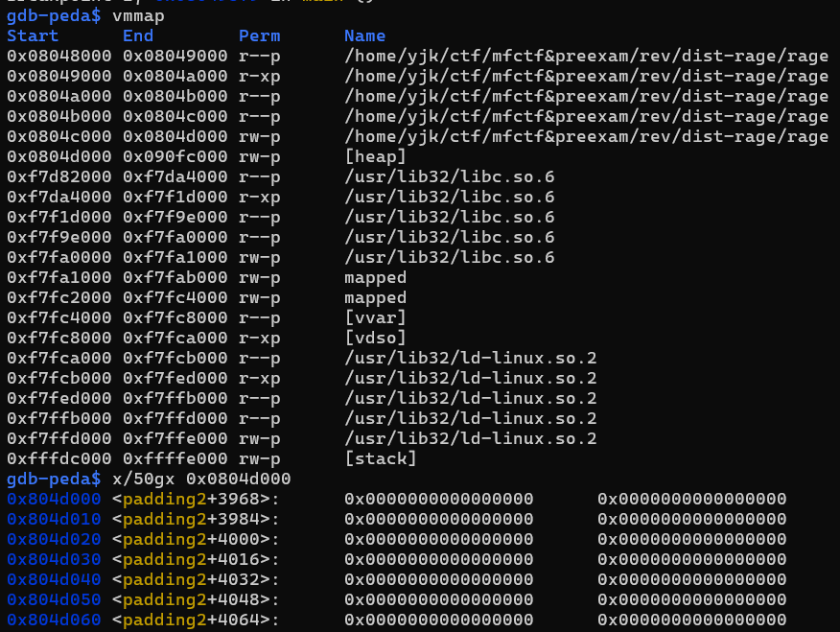
Task: Click blue address 0x804d060 in dump
Action: [53, 620]
